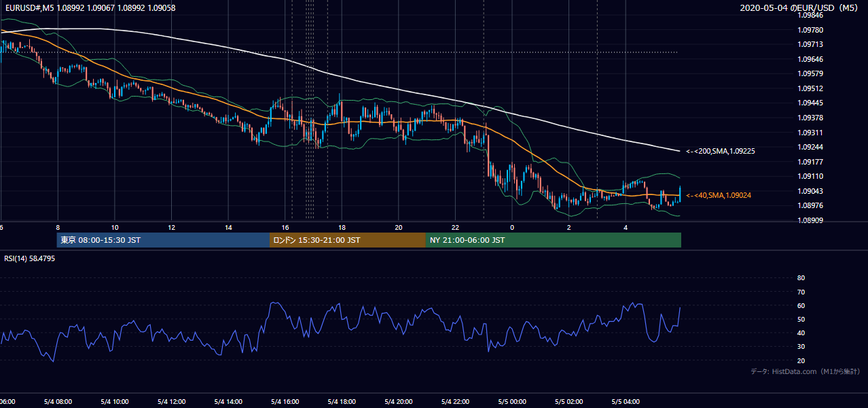Click RSI scale level 70

[x=801, y=292]
